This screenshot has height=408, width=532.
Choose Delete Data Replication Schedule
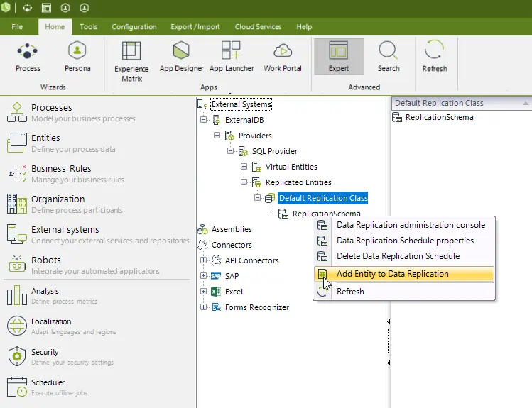(403, 256)
